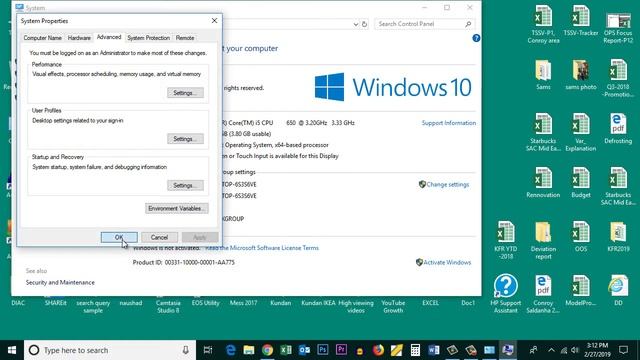The height and width of the screenshot is (360, 640).
Task: Open Security and Maintenance link
Action: 60,282
